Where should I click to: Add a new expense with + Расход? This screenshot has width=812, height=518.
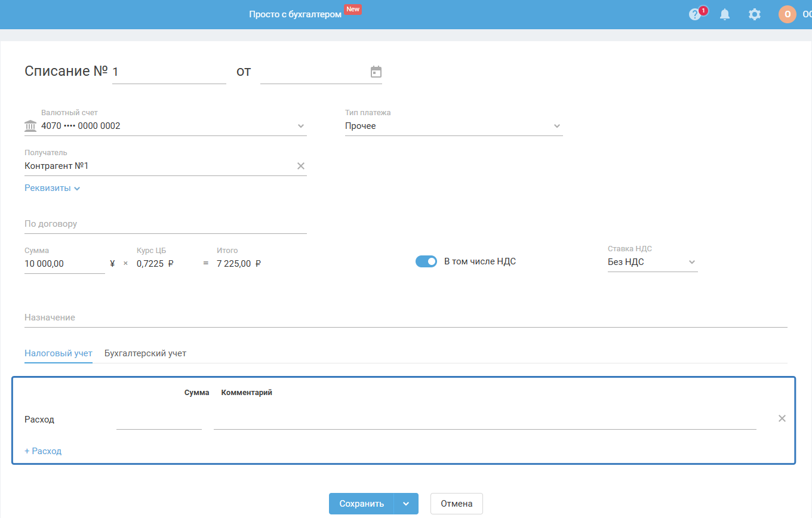(43, 451)
